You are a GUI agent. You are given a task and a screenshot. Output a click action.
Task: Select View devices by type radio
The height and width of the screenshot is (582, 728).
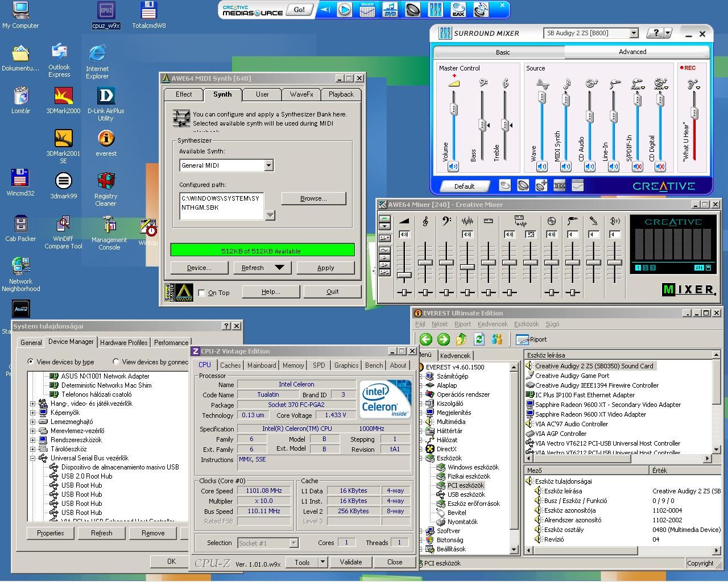click(31, 361)
